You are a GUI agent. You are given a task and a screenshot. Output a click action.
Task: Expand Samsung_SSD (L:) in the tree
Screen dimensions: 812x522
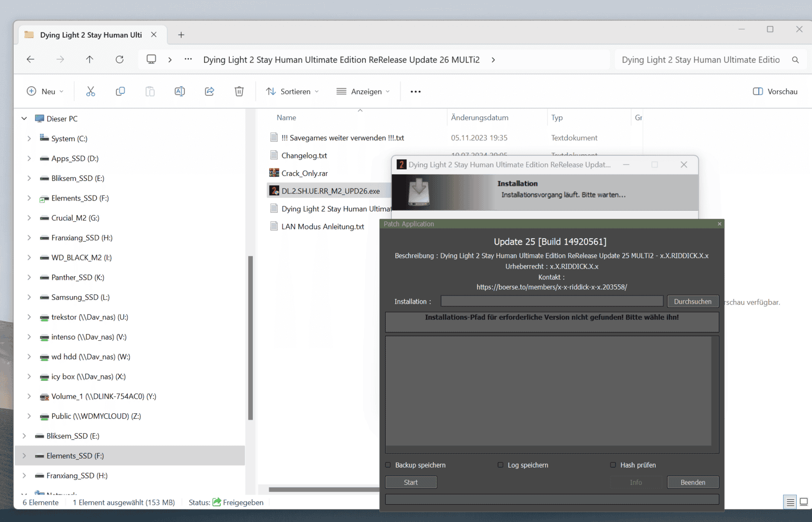(x=29, y=297)
